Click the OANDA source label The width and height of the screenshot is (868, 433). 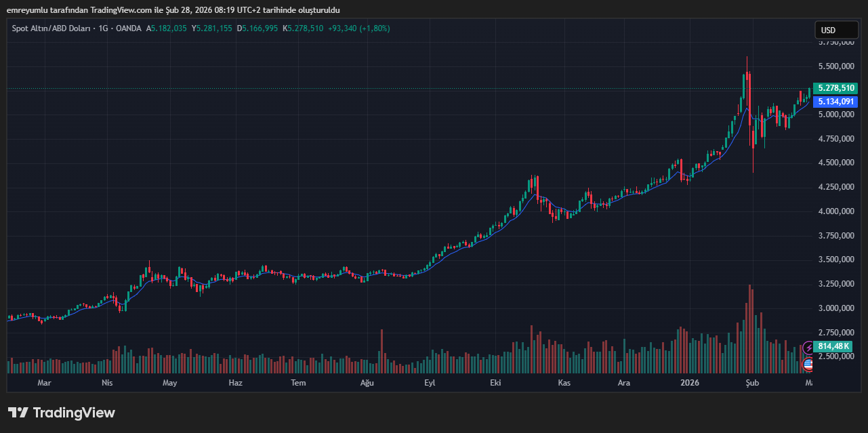pyautogui.click(x=127, y=28)
